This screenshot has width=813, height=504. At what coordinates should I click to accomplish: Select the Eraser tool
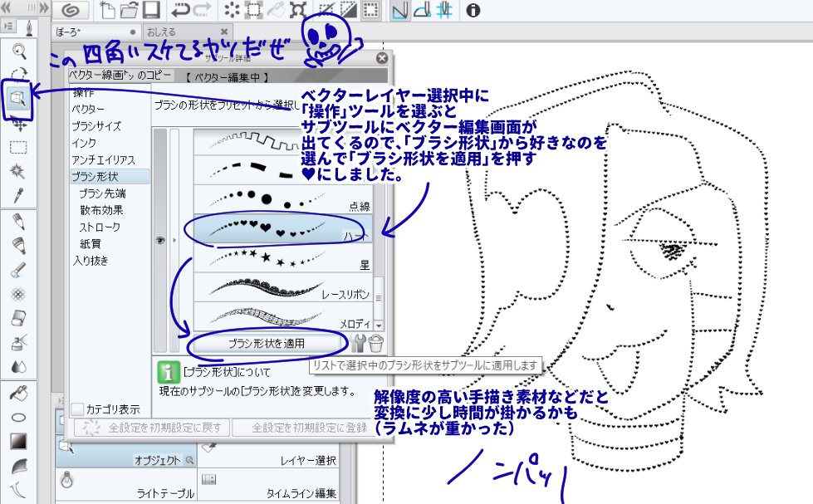coord(18,318)
